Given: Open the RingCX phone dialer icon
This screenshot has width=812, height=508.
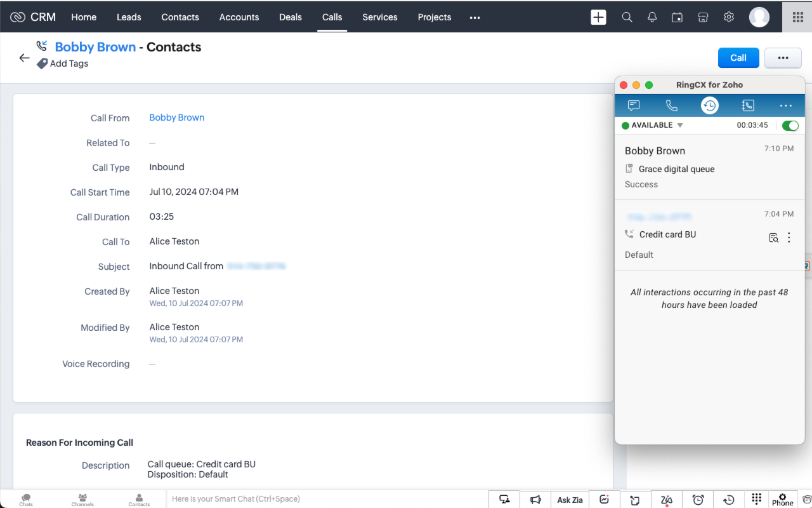Looking at the screenshot, I should [671, 105].
